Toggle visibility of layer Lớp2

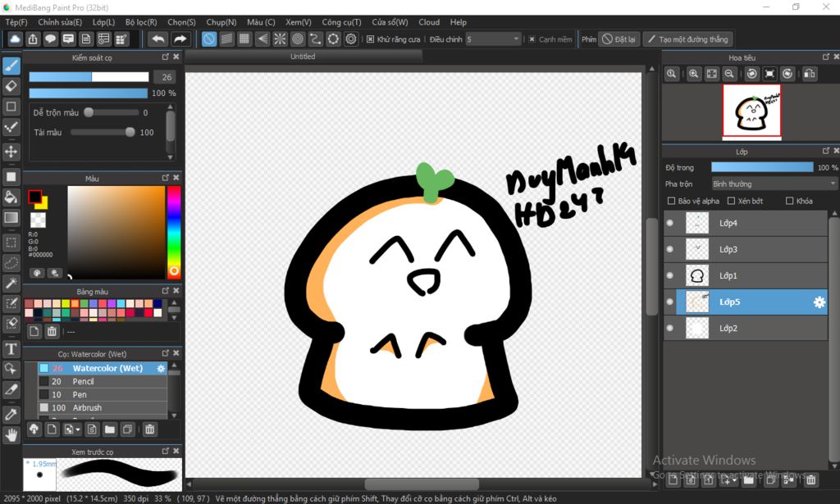click(669, 328)
